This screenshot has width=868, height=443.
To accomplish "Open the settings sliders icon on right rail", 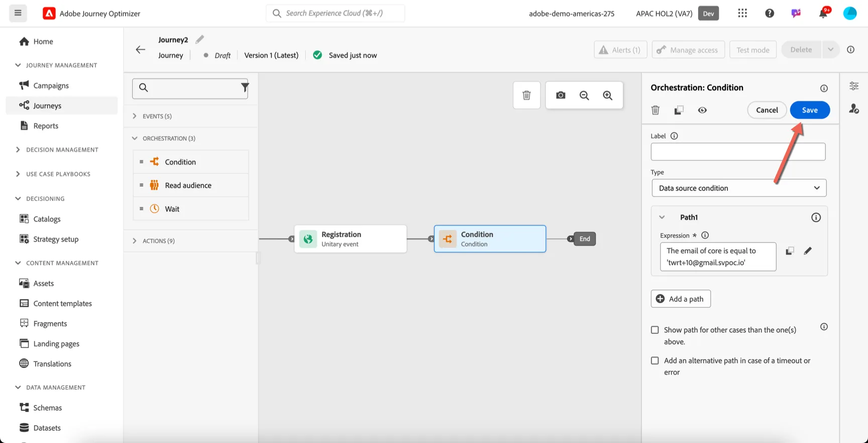I will point(854,86).
